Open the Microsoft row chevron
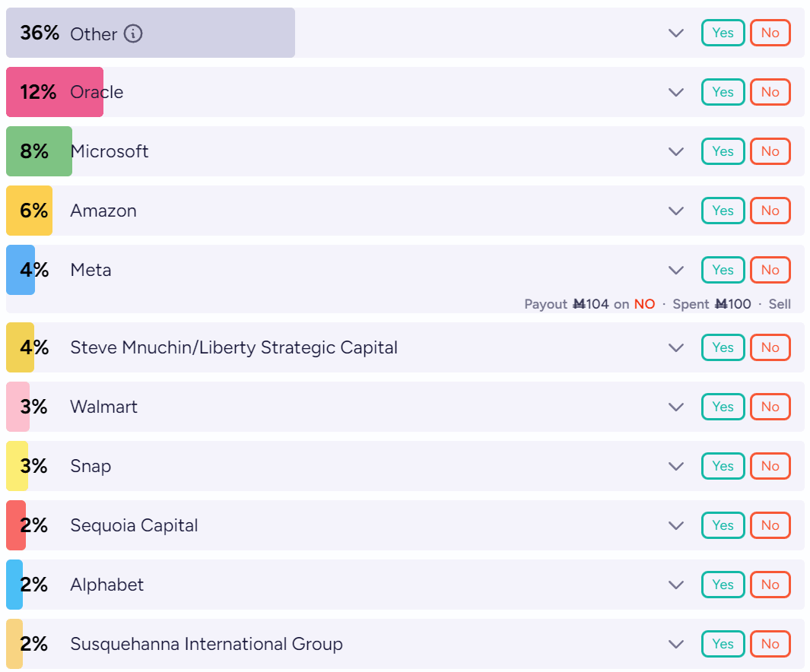Viewport: 810px width, 672px height. click(x=676, y=152)
